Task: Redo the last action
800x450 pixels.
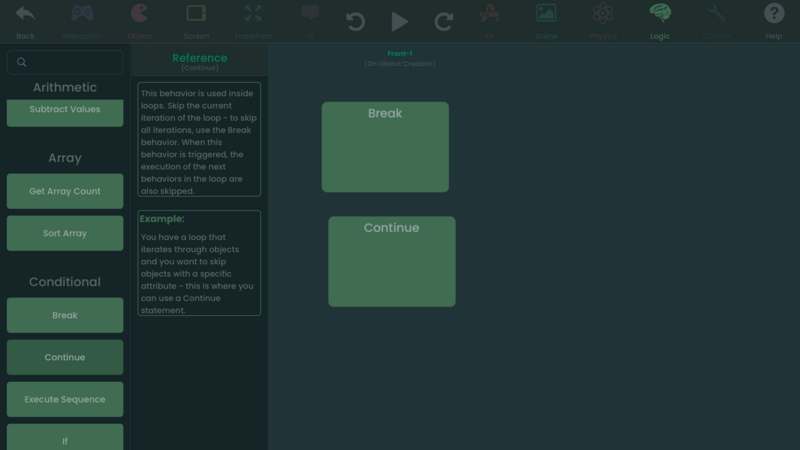Action: pyautogui.click(x=443, y=22)
